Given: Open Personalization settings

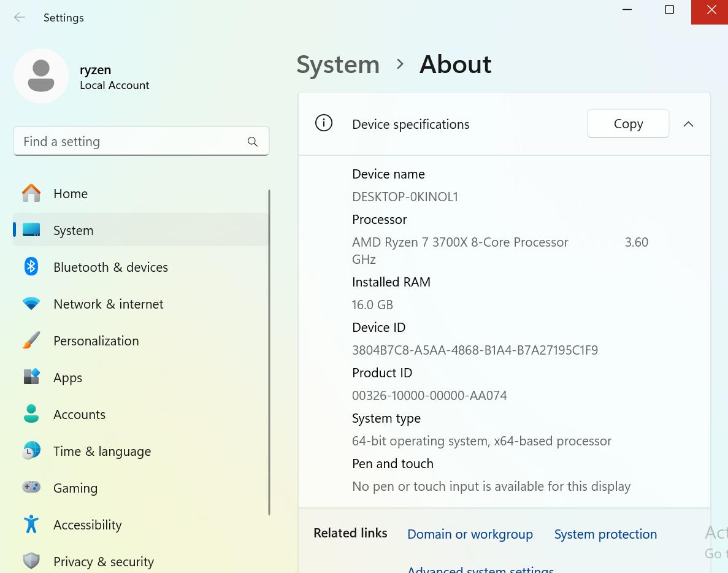Looking at the screenshot, I should tap(141, 340).
